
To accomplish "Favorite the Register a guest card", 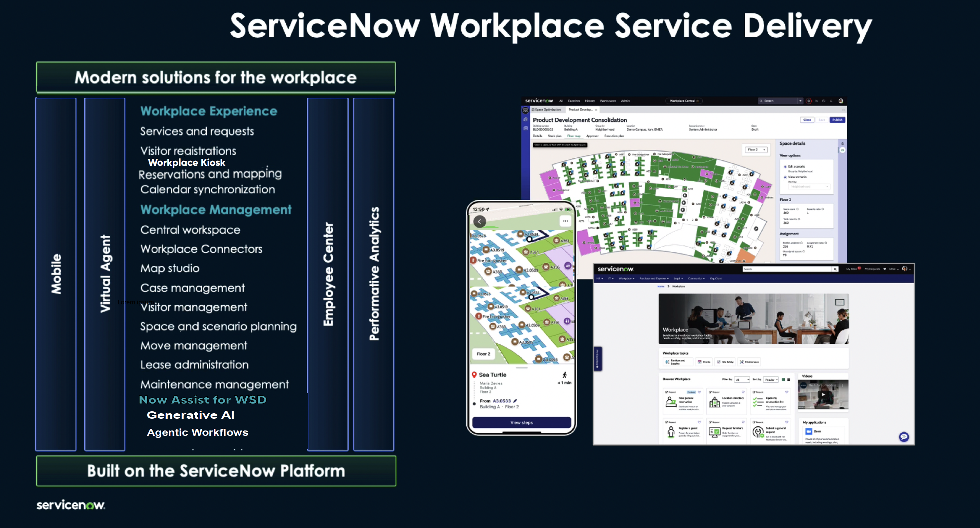I will pos(699,422).
